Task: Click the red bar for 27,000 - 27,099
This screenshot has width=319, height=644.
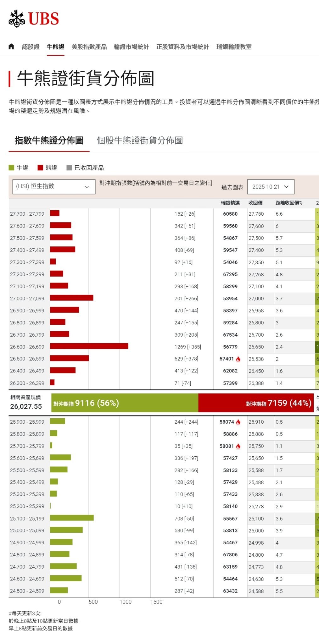Action: click(x=71, y=298)
